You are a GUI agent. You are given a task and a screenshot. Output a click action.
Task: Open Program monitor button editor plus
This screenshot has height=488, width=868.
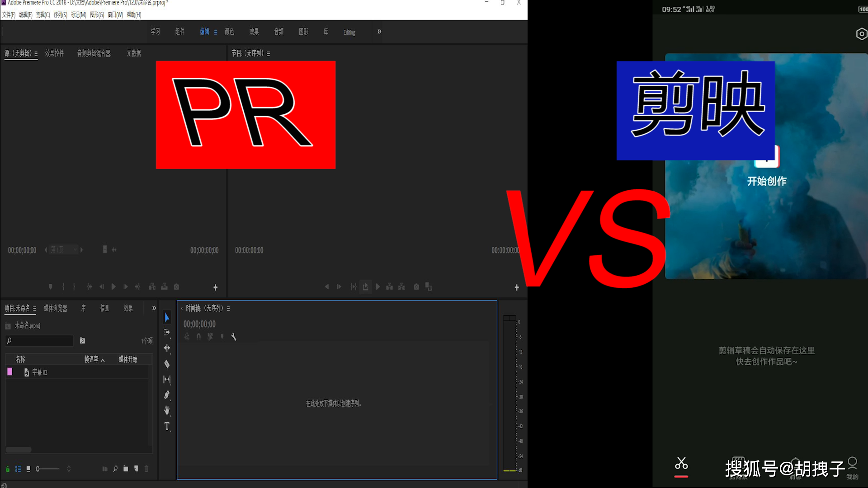coord(517,287)
